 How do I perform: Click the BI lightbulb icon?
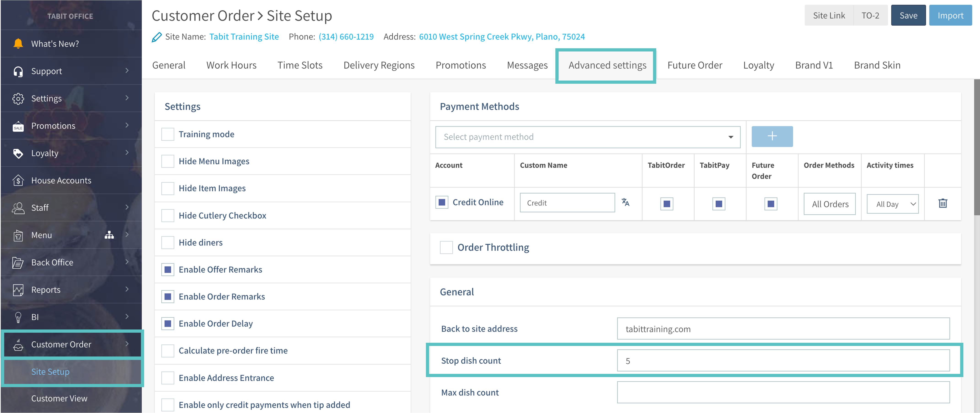18,317
